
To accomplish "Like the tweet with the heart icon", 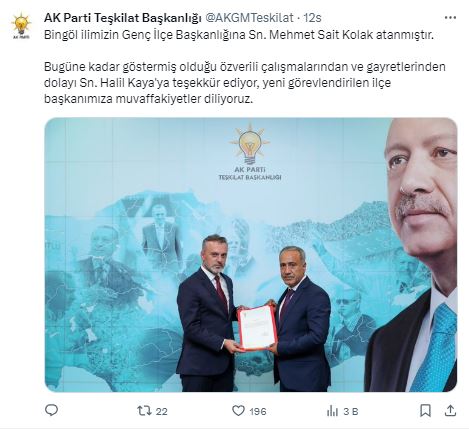I will coord(238,411).
